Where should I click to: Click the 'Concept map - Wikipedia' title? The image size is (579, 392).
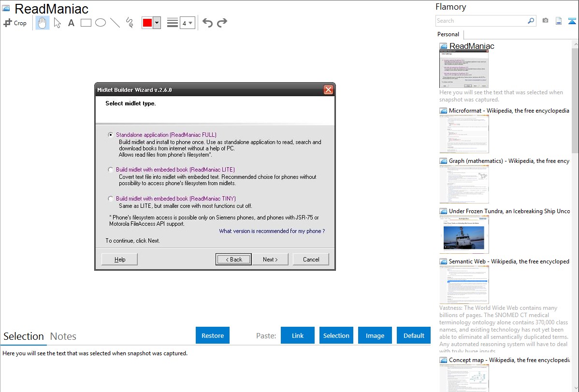(509, 360)
